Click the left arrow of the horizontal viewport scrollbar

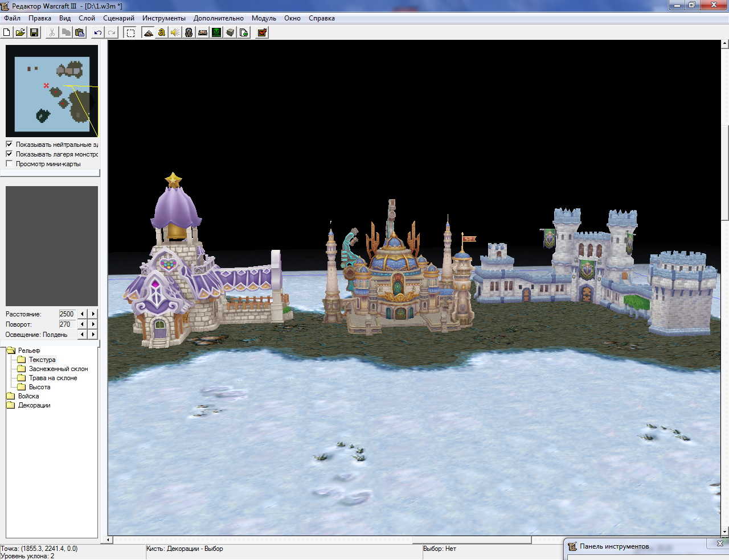click(x=109, y=540)
